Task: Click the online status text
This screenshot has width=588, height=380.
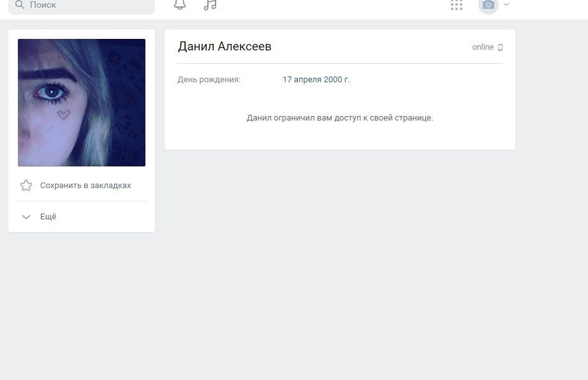Action: pyautogui.click(x=483, y=47)
